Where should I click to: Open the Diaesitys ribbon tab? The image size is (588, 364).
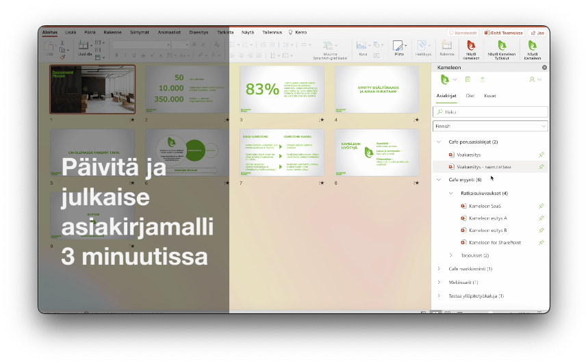(x=199, y=32)
